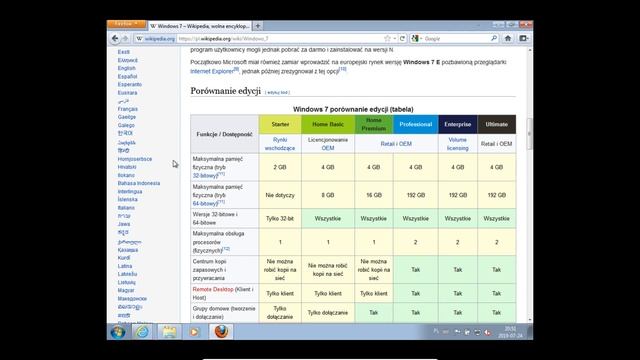Open the orange Firefox menu button
640x360 pixels.
pos(126,24)
